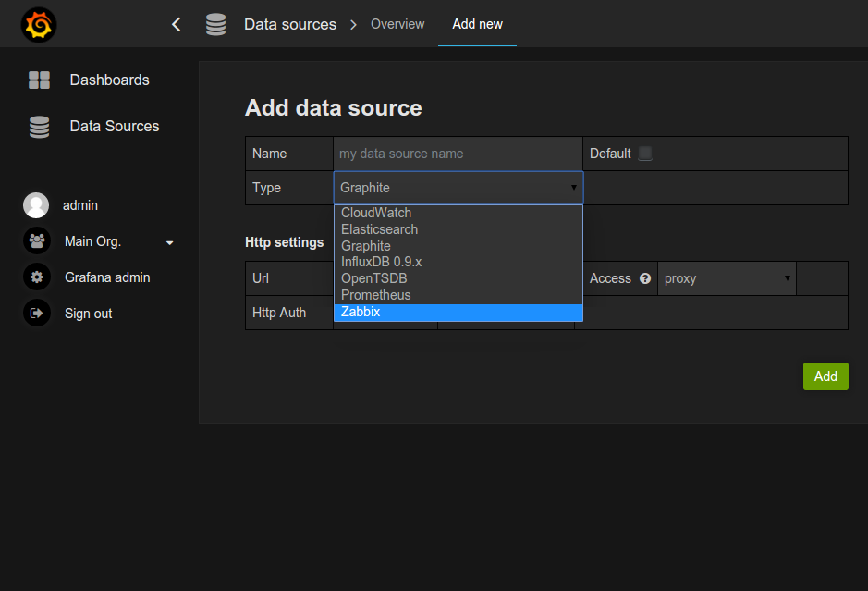Collapse sidebar with the back chevron

pos(177,25)
